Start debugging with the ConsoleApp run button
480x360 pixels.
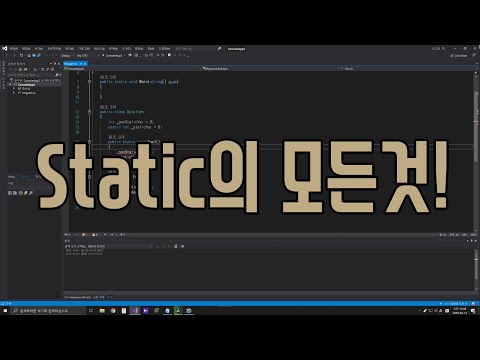pos(113,56)
